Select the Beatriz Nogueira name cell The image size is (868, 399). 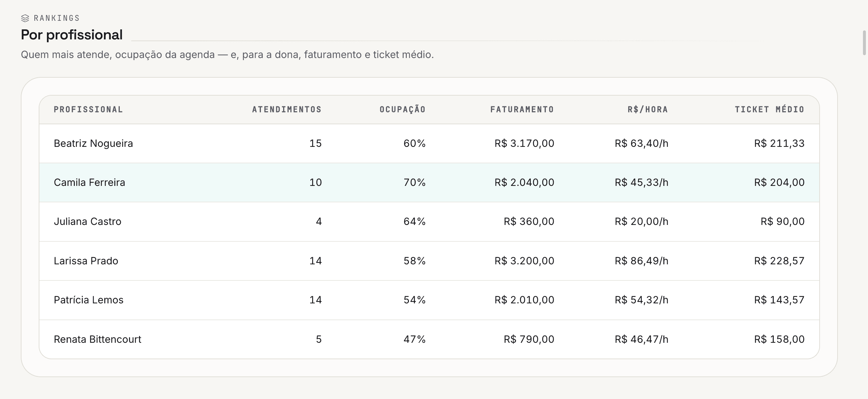pos(93,144)
